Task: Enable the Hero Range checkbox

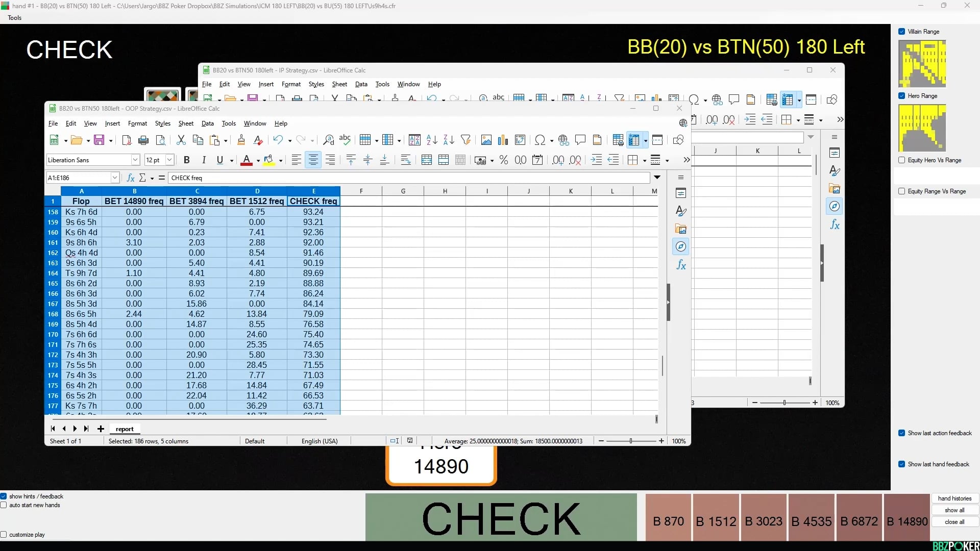Action: (902, 96)
